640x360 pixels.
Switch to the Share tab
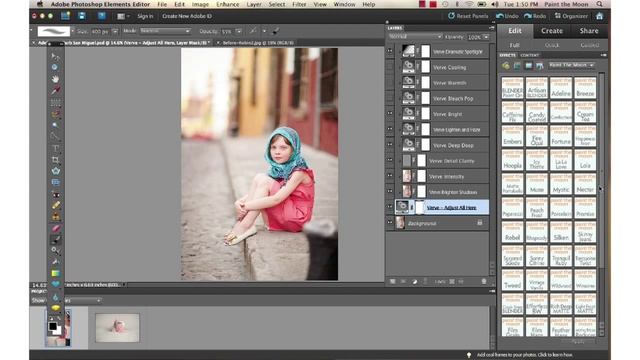tap(589, 31)
